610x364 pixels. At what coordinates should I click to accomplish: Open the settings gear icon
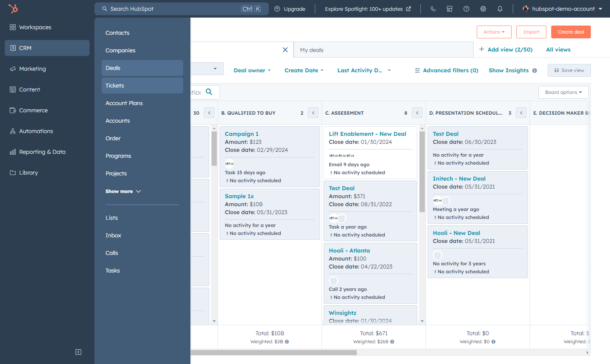[483, 9]
